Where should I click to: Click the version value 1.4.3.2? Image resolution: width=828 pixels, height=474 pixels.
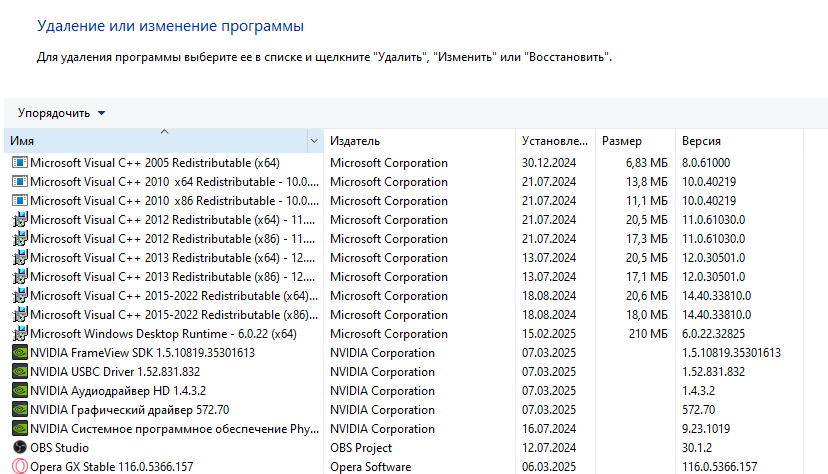(698, 391)
